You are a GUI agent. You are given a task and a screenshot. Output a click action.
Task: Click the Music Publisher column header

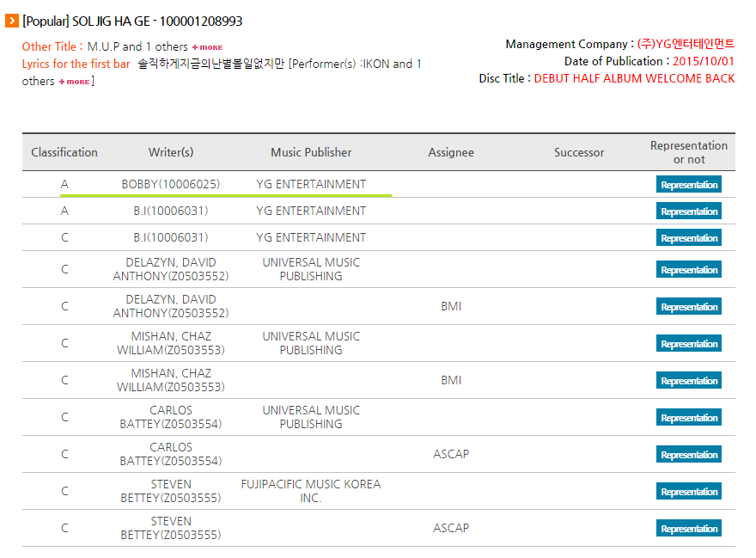[x=311, y=152]
